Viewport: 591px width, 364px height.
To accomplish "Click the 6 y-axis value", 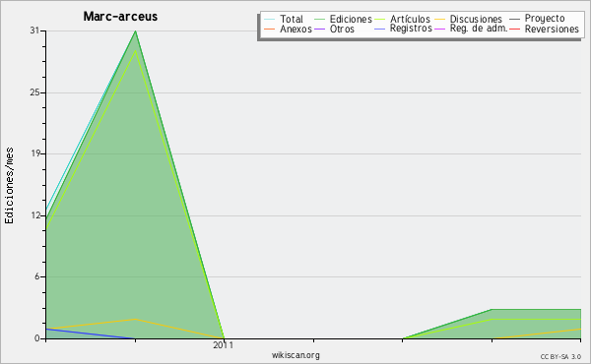I will pos(37,276).
